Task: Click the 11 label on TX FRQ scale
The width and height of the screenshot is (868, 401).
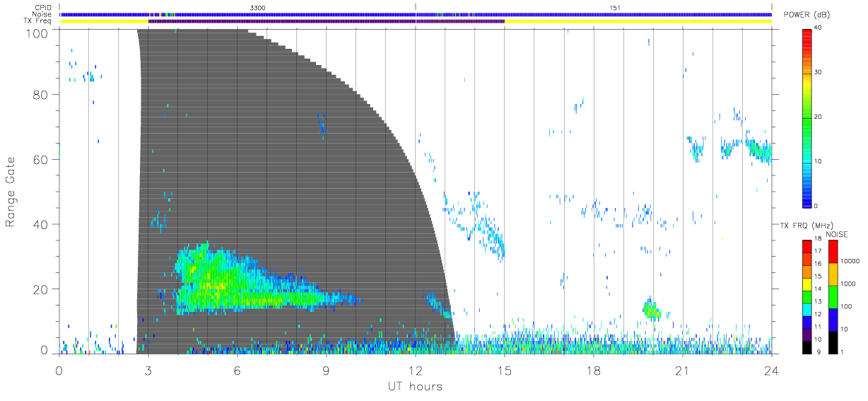Action: 818,326
